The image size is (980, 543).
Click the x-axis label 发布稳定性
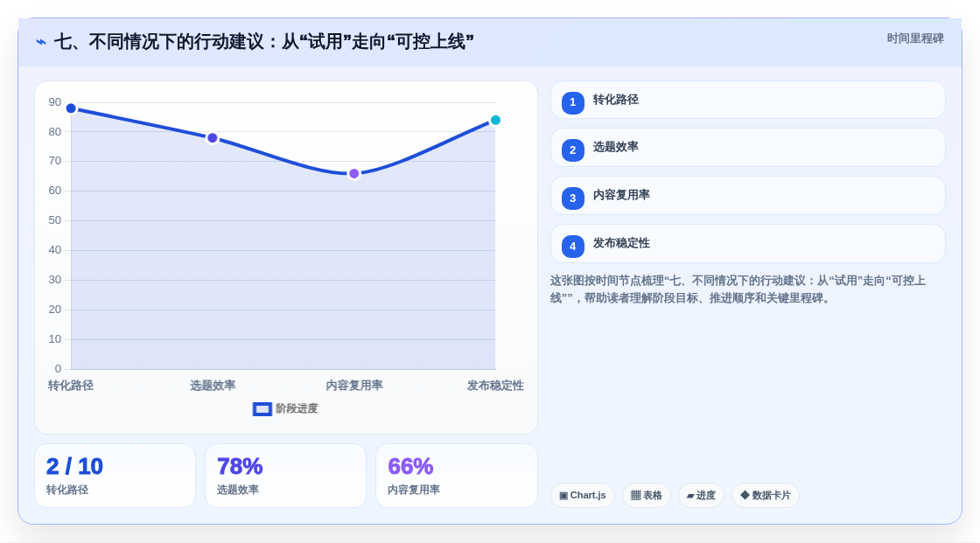[x=495, y=386]
